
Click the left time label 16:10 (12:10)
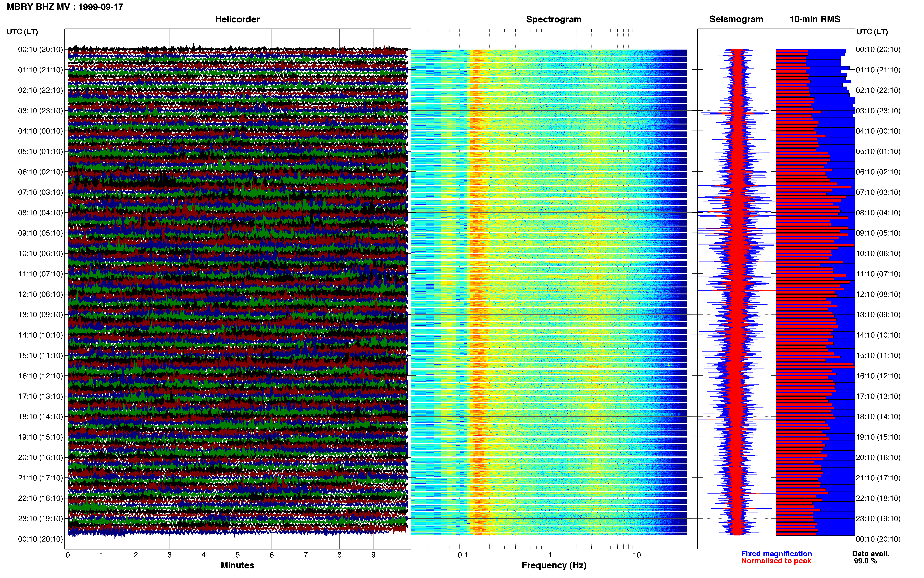tap(41, 376)
